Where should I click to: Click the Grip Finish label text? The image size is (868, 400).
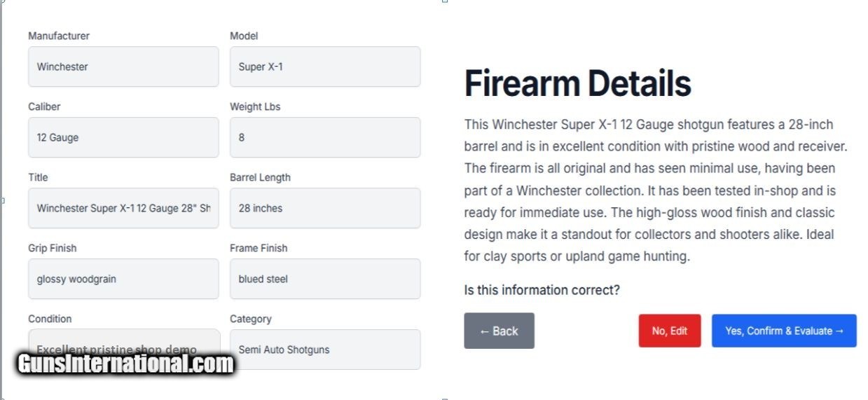click(x=53, y=249)
